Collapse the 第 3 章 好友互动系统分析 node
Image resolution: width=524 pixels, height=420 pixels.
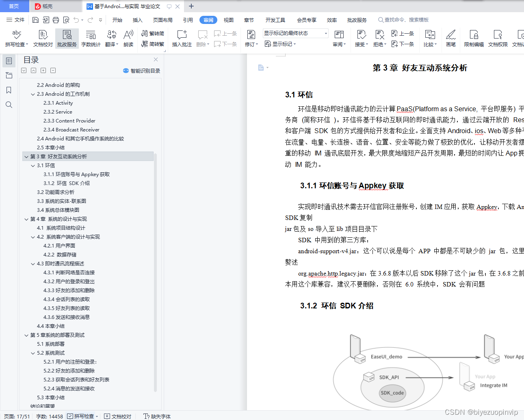(26, 157)
